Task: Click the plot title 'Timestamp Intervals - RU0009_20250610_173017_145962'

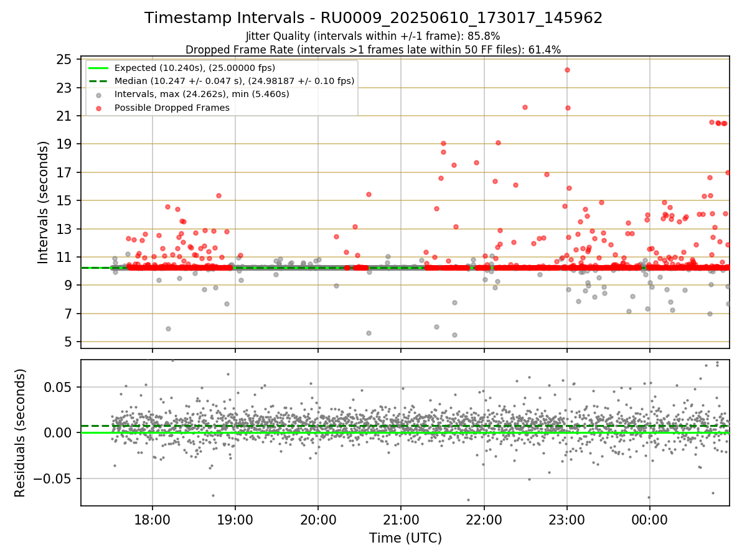Action: (374, 18)
